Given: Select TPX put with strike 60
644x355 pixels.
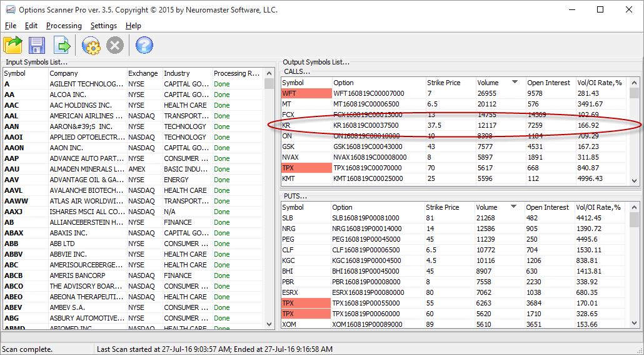Looking at the screenshot, I should tap(455, 314).
